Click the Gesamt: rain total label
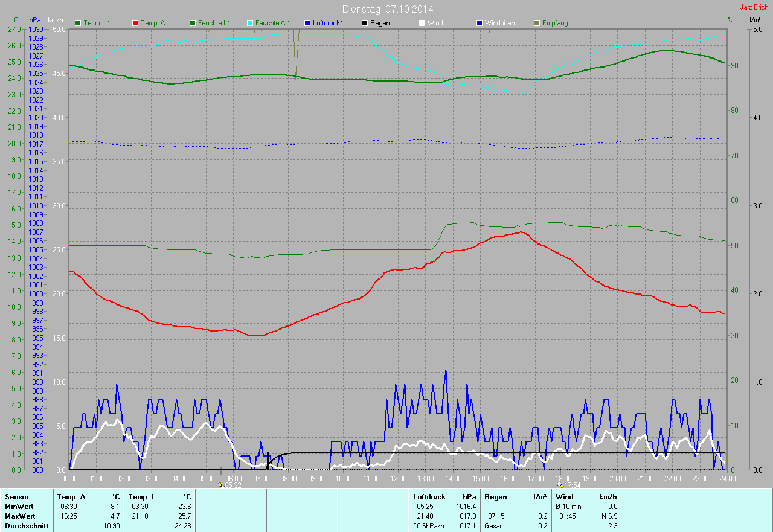 tap(496, 526)
